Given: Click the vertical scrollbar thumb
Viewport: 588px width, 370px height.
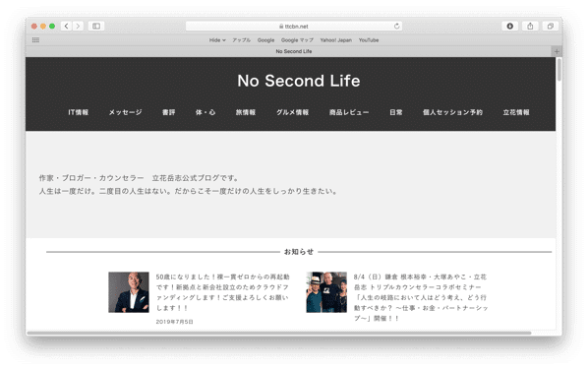Looking at the screenshot, I should click(559, 70).
